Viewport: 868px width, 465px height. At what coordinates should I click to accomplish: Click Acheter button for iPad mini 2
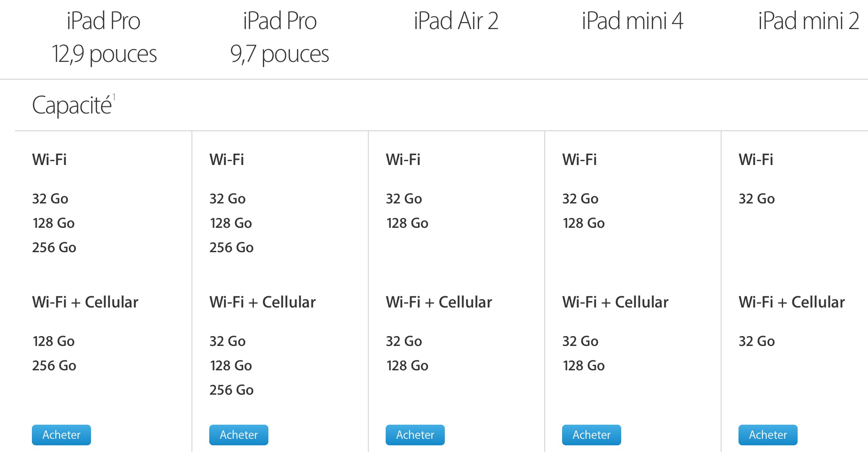coord(768,435)
